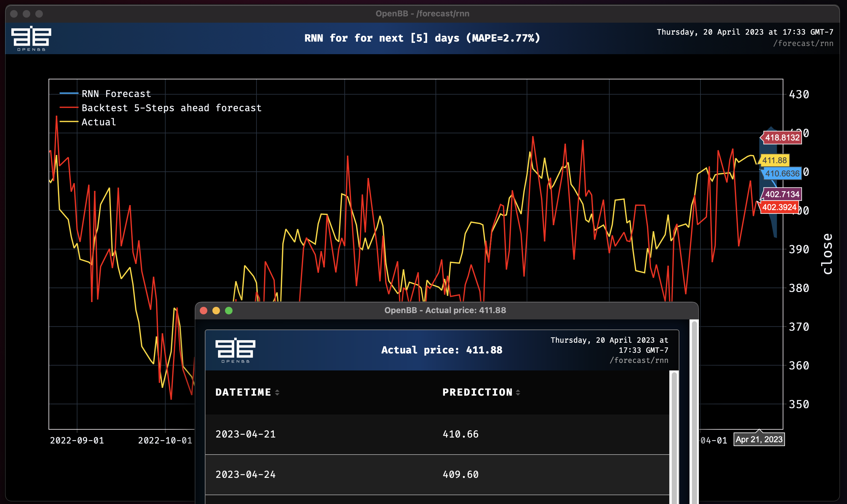Select the 409.60 prediction cell
This screenshot has height=504, width=847.
coord(460,474)
